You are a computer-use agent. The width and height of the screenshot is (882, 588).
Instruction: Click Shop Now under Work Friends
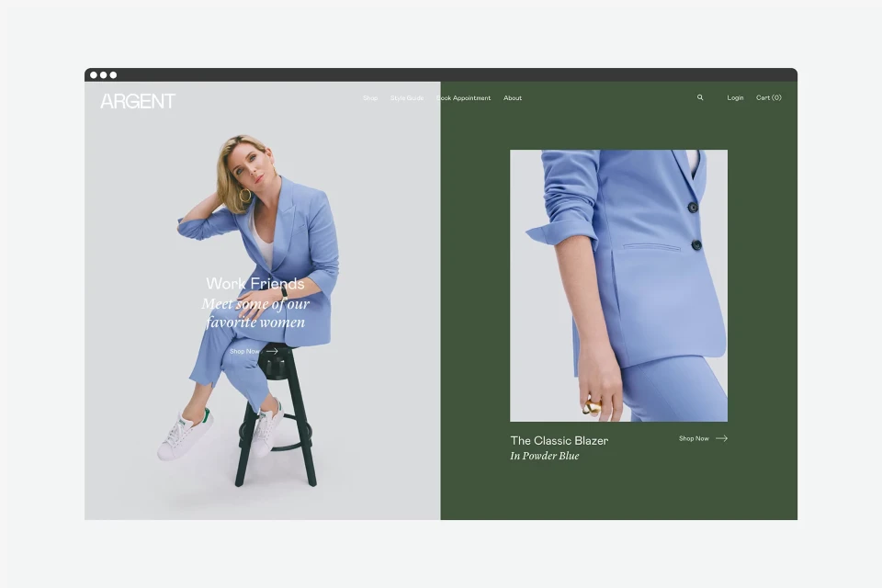coord(245,350)
